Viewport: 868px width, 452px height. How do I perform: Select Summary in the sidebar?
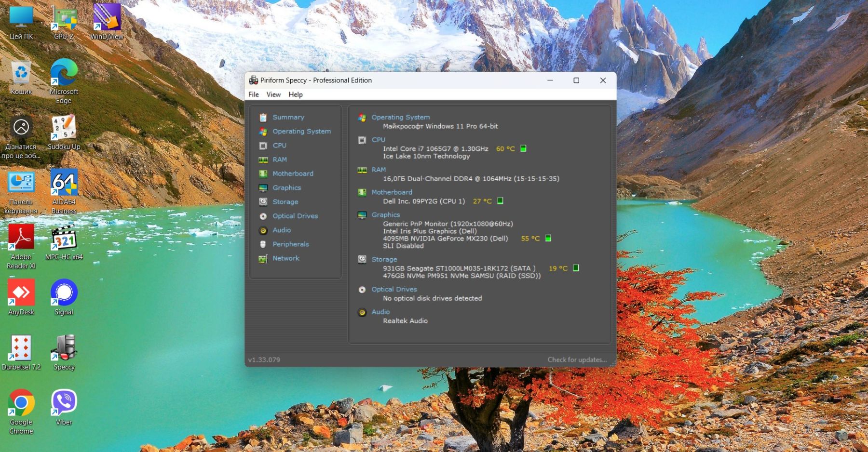click(x=288, y=117)
